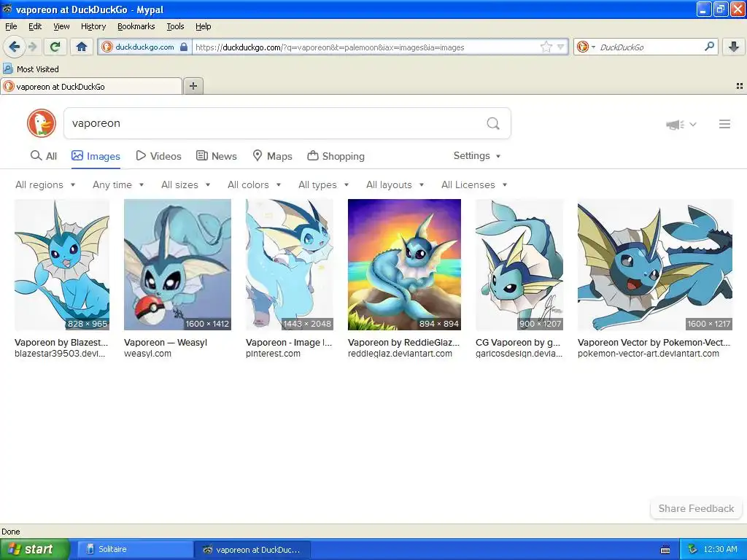Click the browser URL address field
This screenshot has width=747, height=560.
[x=365, y=47]
